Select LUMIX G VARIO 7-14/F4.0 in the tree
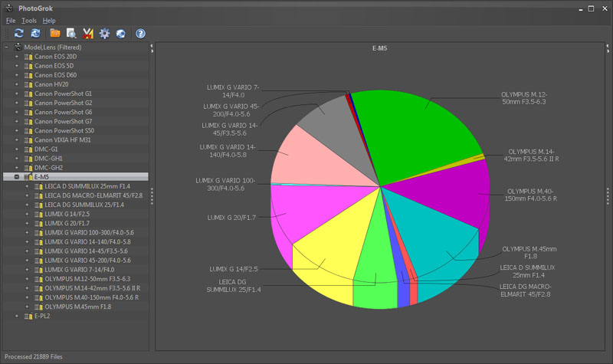The width and height of the screenshot is (613, 364). tap(80, 270)
